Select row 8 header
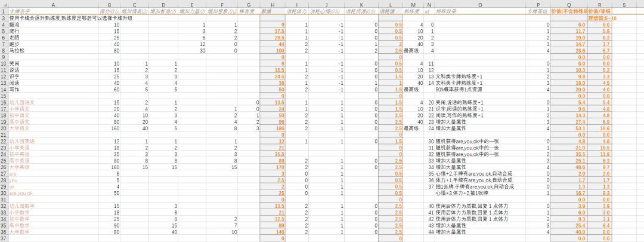 [4, 51]
